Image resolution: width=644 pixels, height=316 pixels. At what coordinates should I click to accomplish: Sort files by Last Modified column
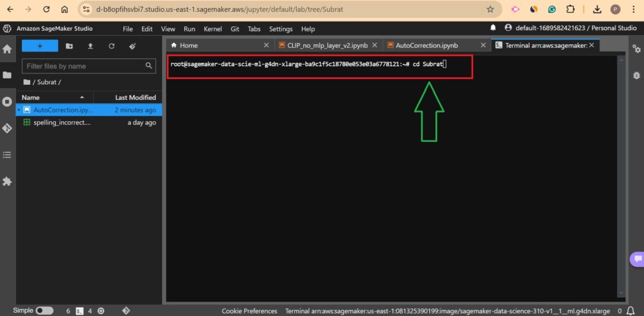click(x=135, y=97)
